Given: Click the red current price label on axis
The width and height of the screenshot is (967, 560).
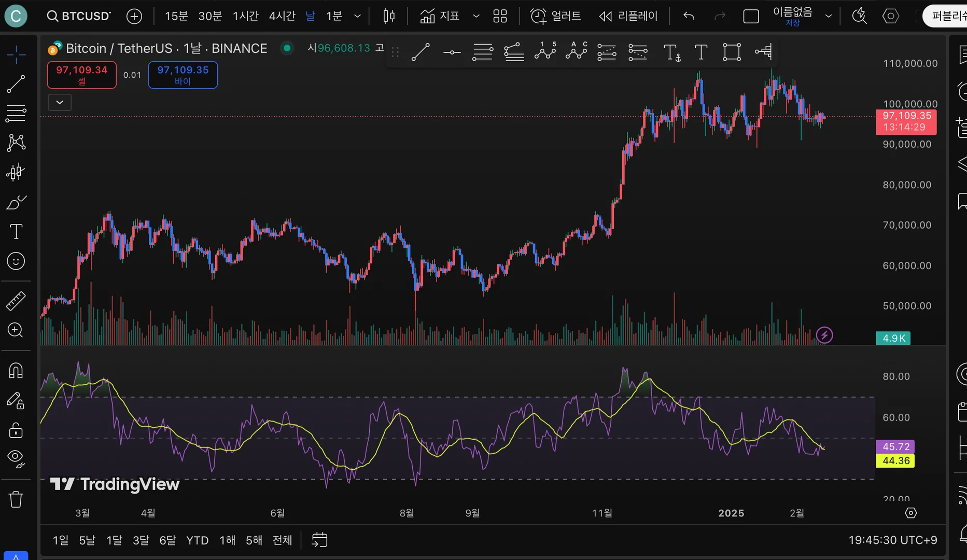Looking at the screenshot, I should [906, 121].
